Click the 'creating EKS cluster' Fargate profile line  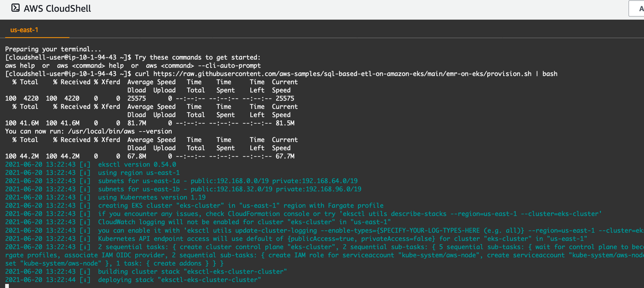click(194, 205)
